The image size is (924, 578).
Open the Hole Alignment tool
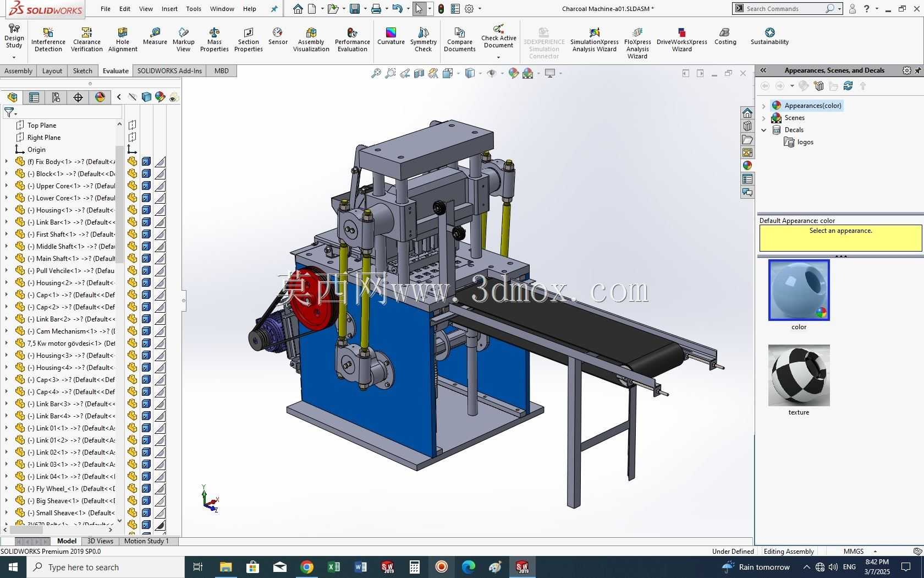(x=123, y=40)
